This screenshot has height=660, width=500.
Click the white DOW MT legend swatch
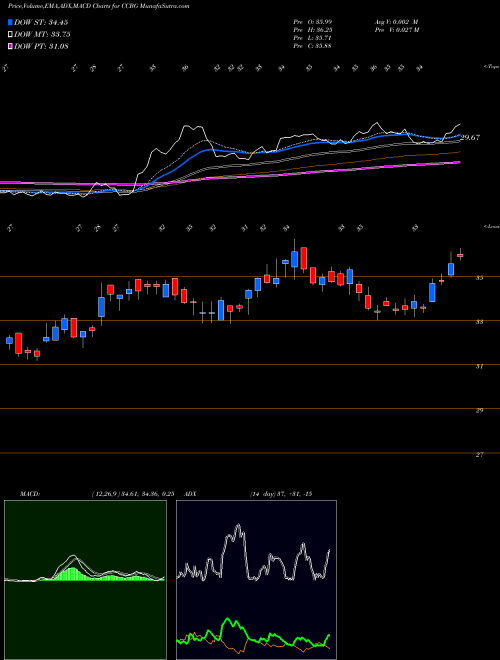point(10,35)
